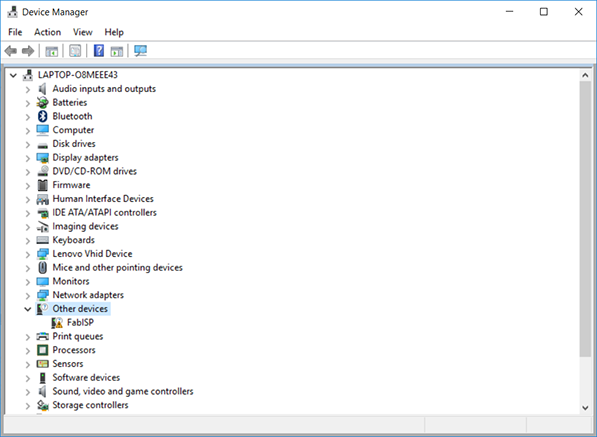Expand the Bluetooth node arrow

[x=27, y=117]
